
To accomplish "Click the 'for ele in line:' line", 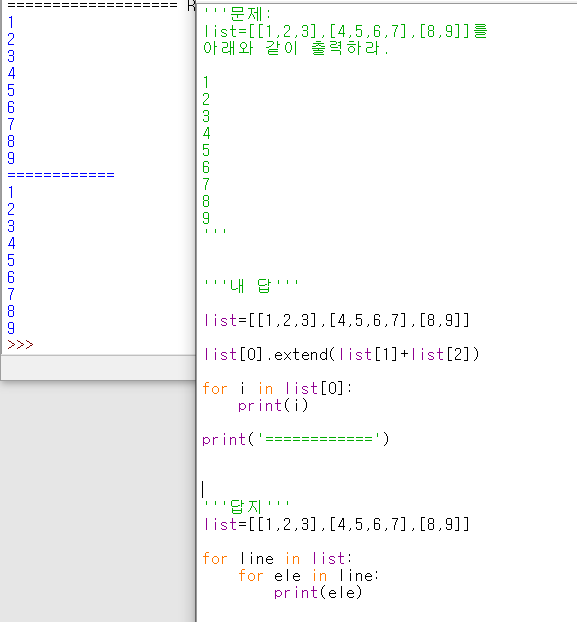I will coord(309,576).
